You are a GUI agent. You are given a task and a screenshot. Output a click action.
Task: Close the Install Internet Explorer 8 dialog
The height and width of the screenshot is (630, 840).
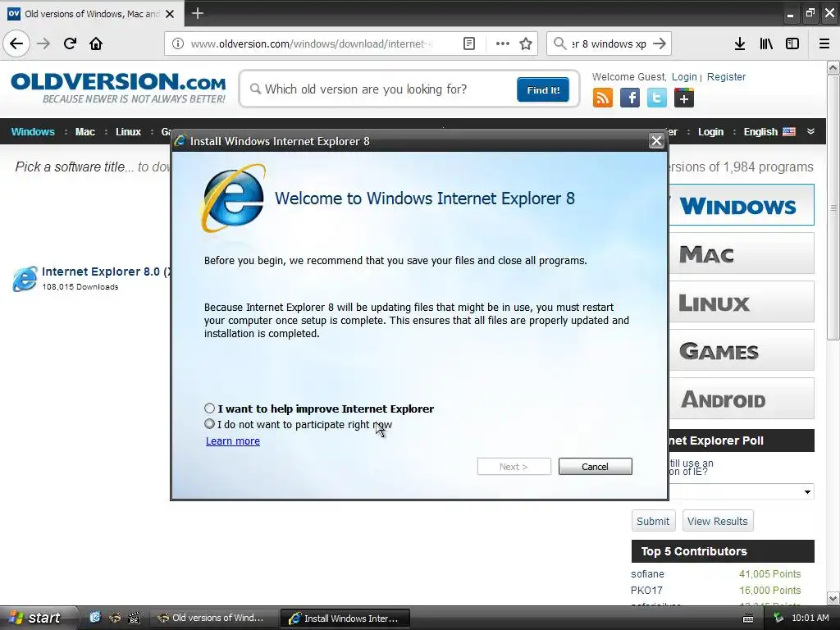click(x=656, y=141)
